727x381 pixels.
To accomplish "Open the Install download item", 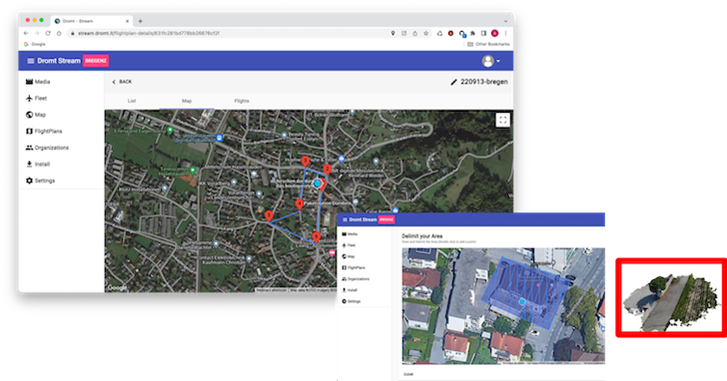I will [38, 164].
